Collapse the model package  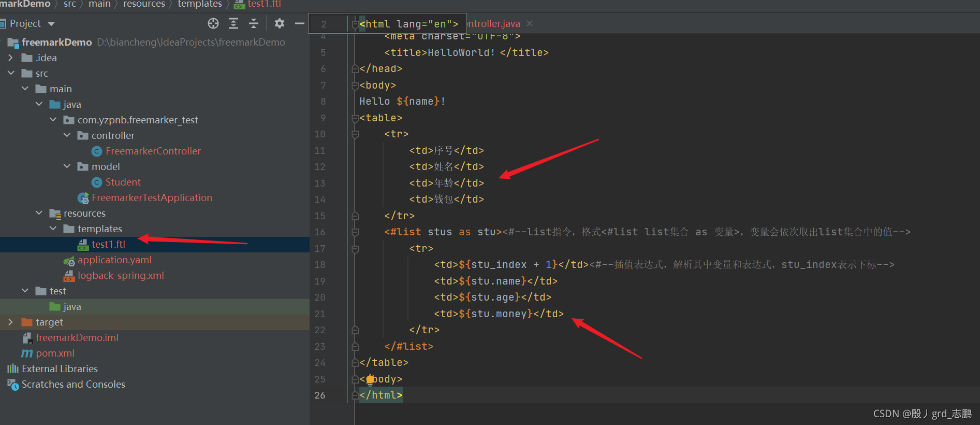[67, 166]
